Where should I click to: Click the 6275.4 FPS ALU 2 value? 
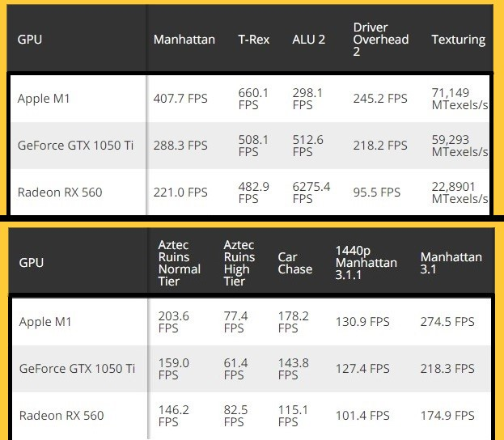point(311,192)
